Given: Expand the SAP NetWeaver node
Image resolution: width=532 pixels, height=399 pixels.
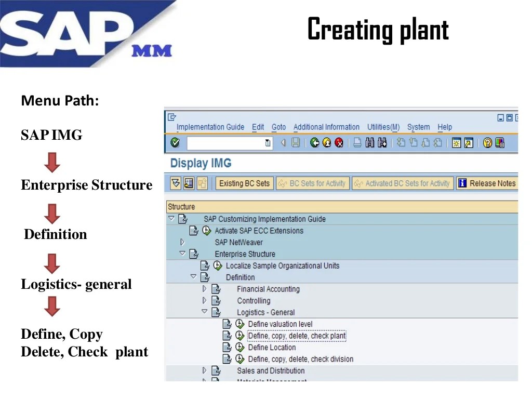Looking at the screenshot, I should 182,242.
